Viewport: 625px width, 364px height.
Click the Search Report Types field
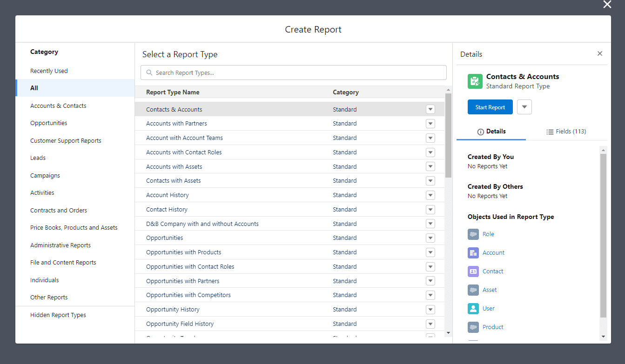coord(294,73)
